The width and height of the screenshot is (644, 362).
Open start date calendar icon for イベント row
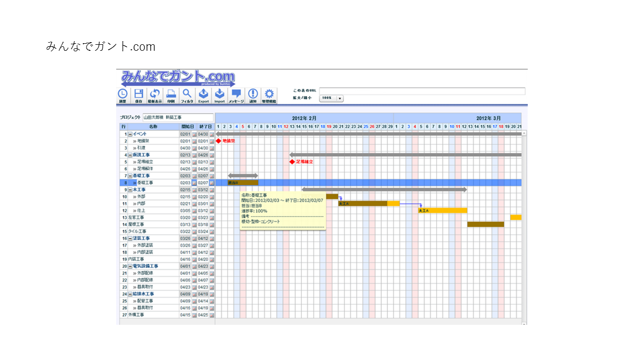(194, 135)
